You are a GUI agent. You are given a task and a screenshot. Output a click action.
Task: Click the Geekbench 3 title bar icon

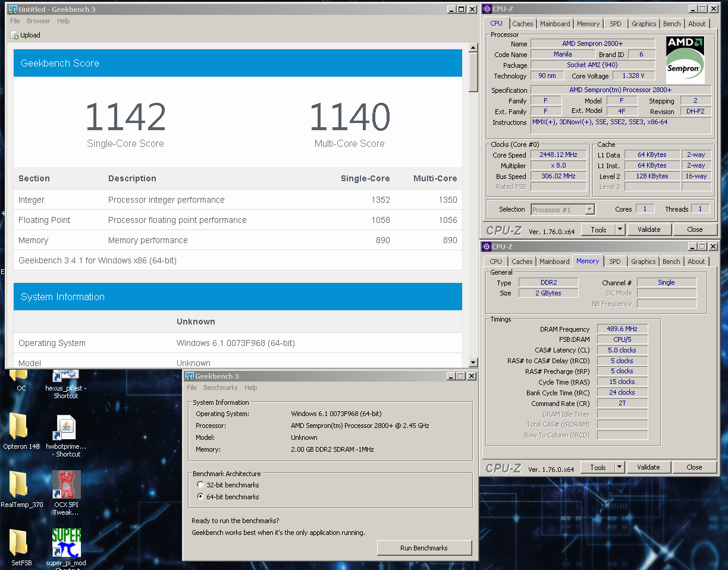(x=190, y=376)
